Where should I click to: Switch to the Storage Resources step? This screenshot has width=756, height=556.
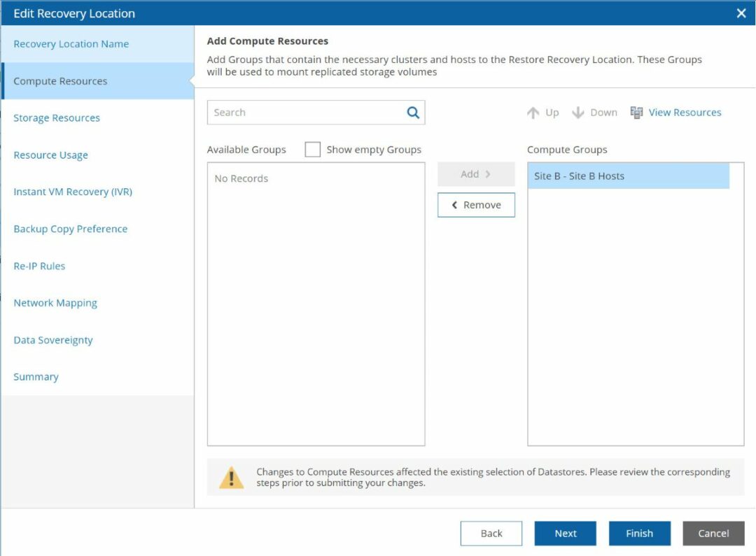click(56, 117)
